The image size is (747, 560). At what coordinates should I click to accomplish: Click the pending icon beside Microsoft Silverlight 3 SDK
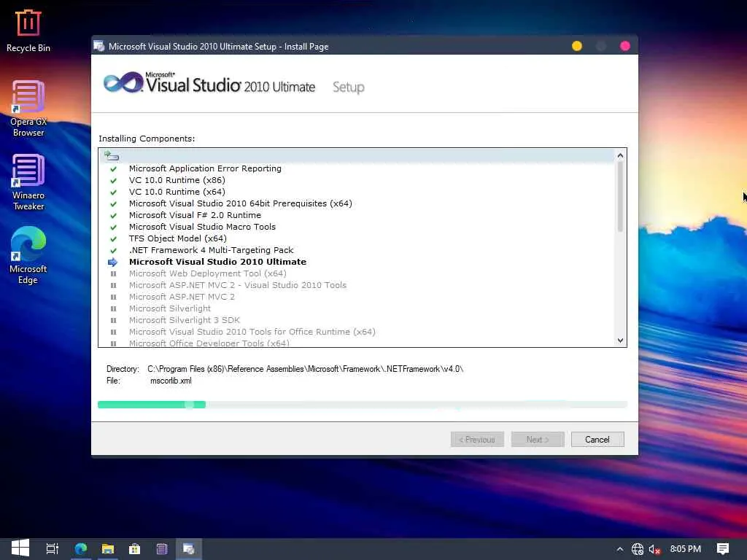[x=113, y=321]
